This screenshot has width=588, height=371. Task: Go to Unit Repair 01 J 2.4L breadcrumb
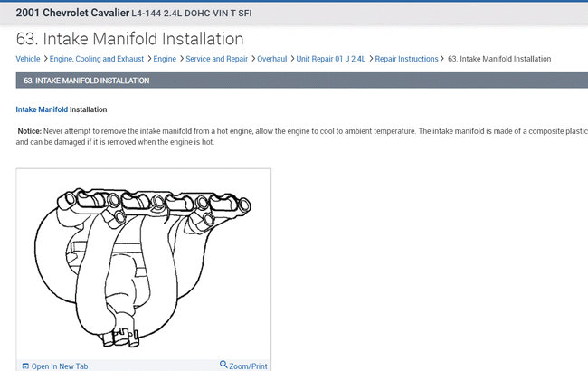pyautogui.click(x=331, y=59)
